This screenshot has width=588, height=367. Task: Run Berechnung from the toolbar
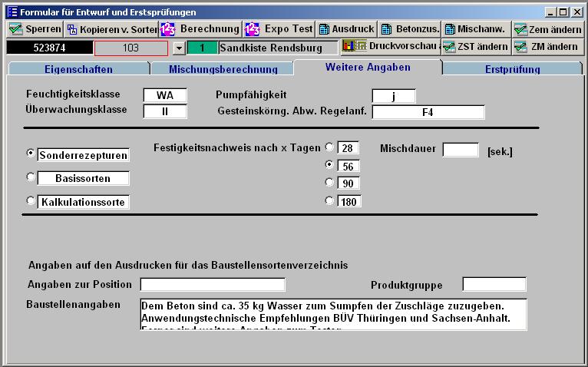[x=201, y=29]
